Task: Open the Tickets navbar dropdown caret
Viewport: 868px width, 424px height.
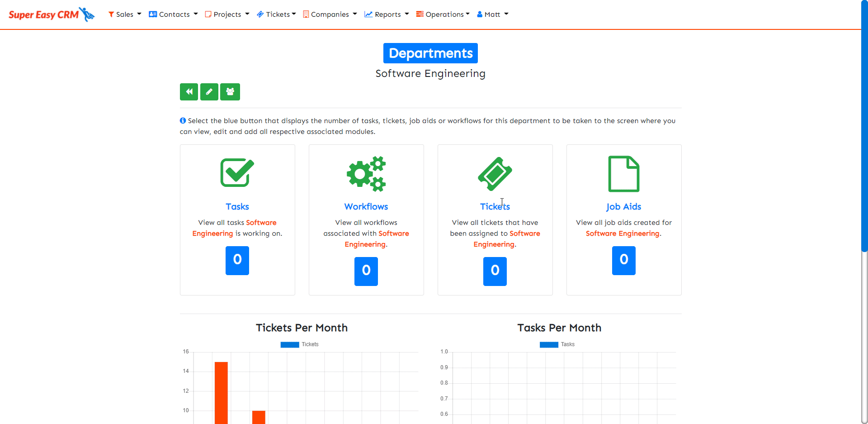Action: click(x=294, y=14)
